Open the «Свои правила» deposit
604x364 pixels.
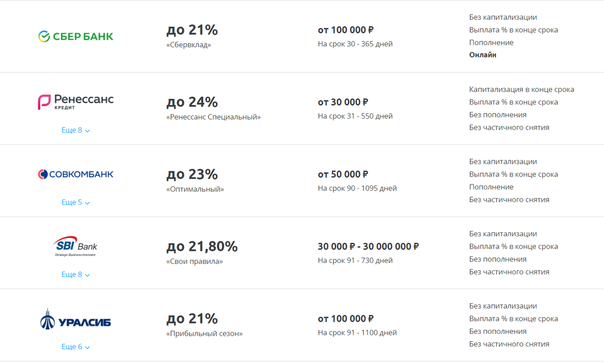pyautogui.click(x=195, y=261)
